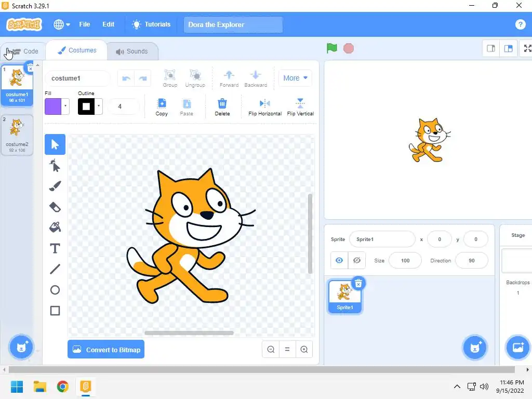Select the Text tool

point(55,248)
